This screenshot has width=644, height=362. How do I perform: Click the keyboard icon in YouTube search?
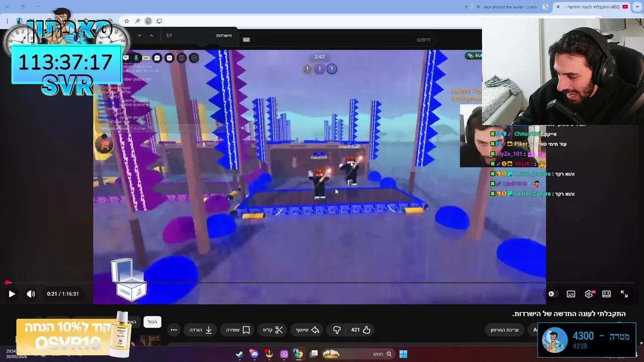click(x=246, y=40)
